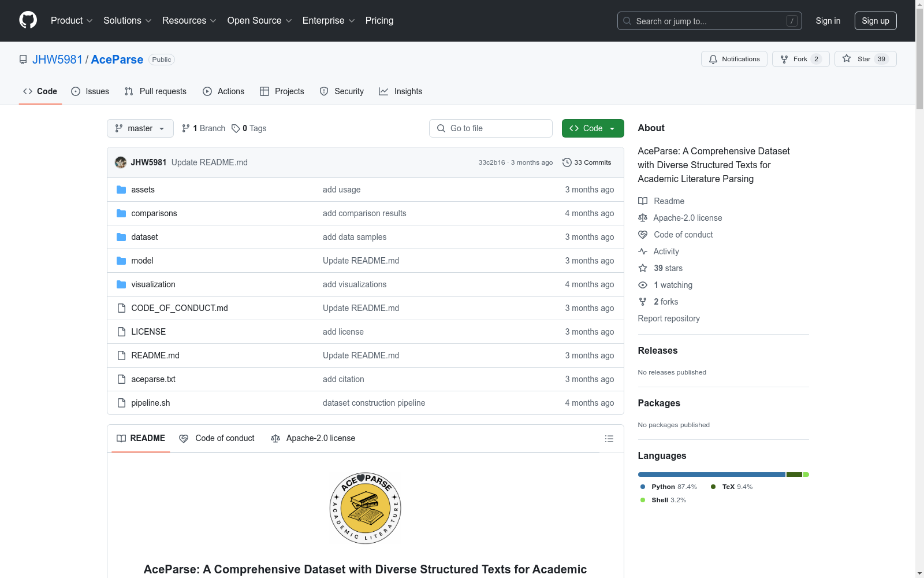This screenshot has height=578, width=924.
Task: Click the dataset folder icon
Action: [121, 237]
